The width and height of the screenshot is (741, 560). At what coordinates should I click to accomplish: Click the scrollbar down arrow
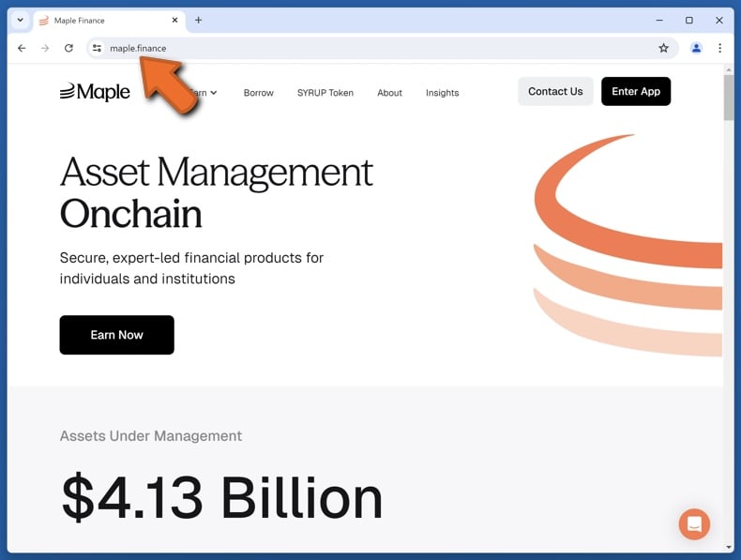728,547
